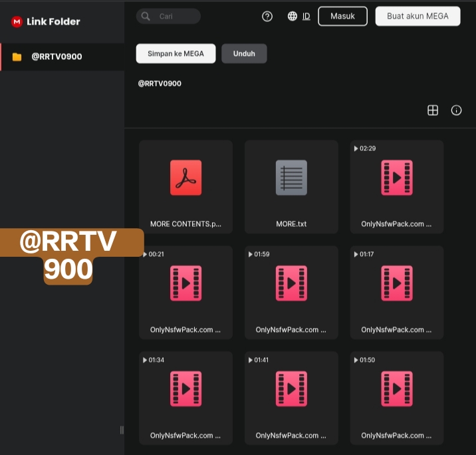Select the yellow folder icon in sidebar
The width and height of the screenshot is (476, 455).
click(17, 57)
